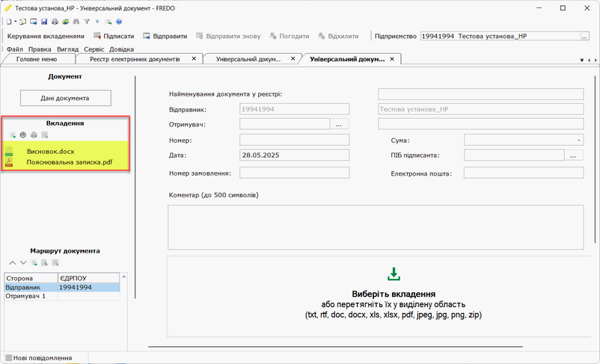Click the Відправити знову button
This screenshot has width=600, height=364.
(228, 37)
